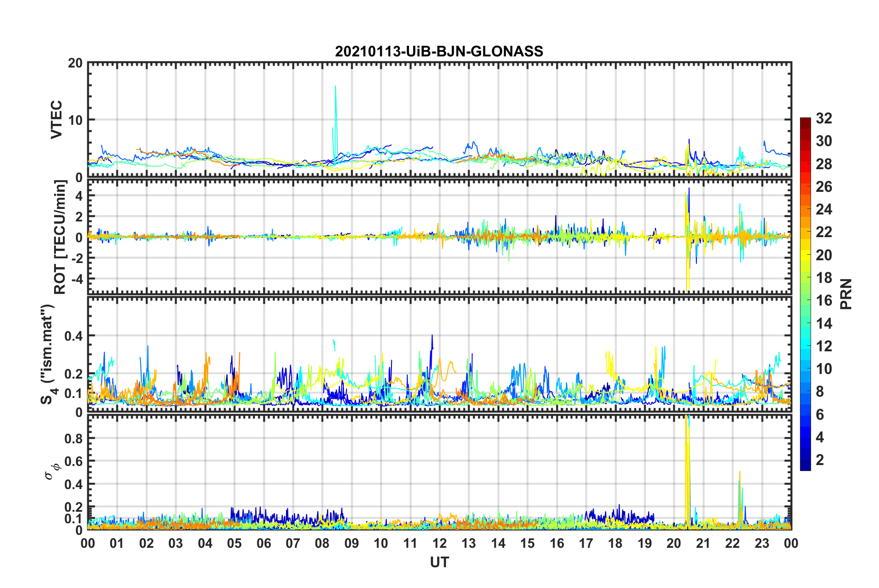This screenshot has width=879, height=588.
Task: Click PRN colorbar tick label 32
Action: [x=824, y=118]
